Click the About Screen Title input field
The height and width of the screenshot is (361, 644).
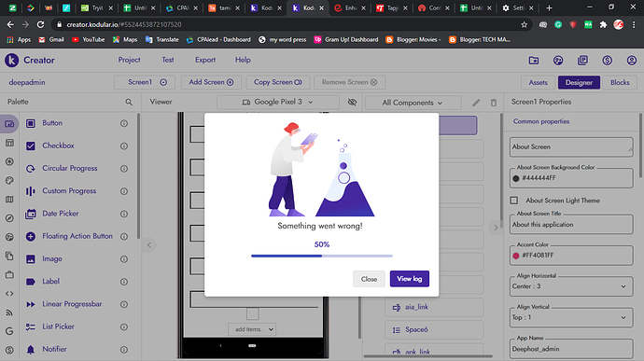(x=571, y=224)
